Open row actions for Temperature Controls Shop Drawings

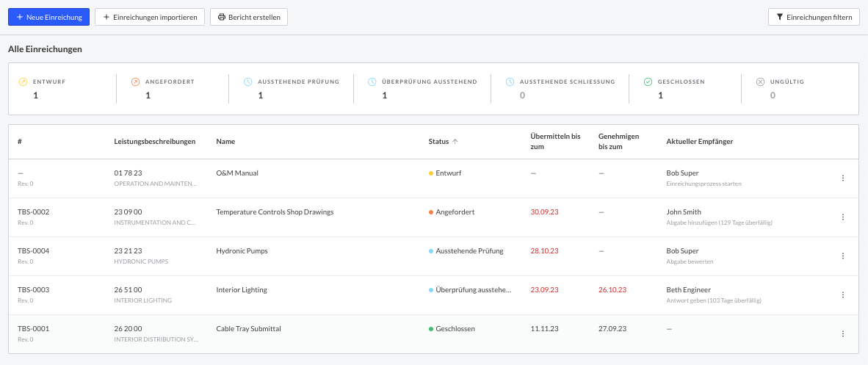(x=842, y=217)
